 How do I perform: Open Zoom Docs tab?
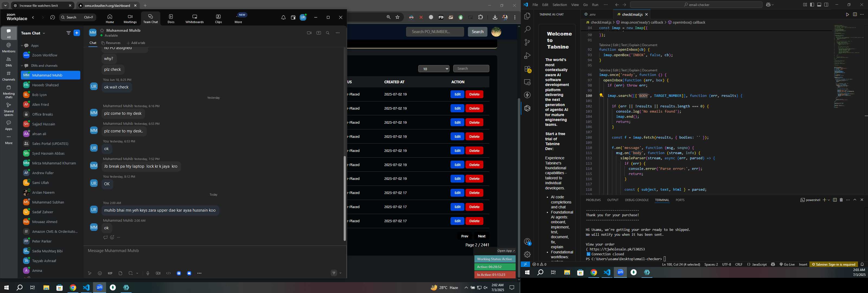tap(171, 18)
